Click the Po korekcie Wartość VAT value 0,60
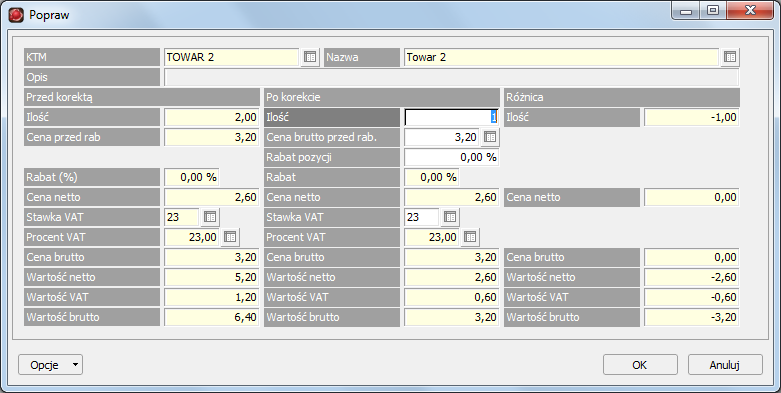This screenshot has width=781, height=393. coord(452,297)
